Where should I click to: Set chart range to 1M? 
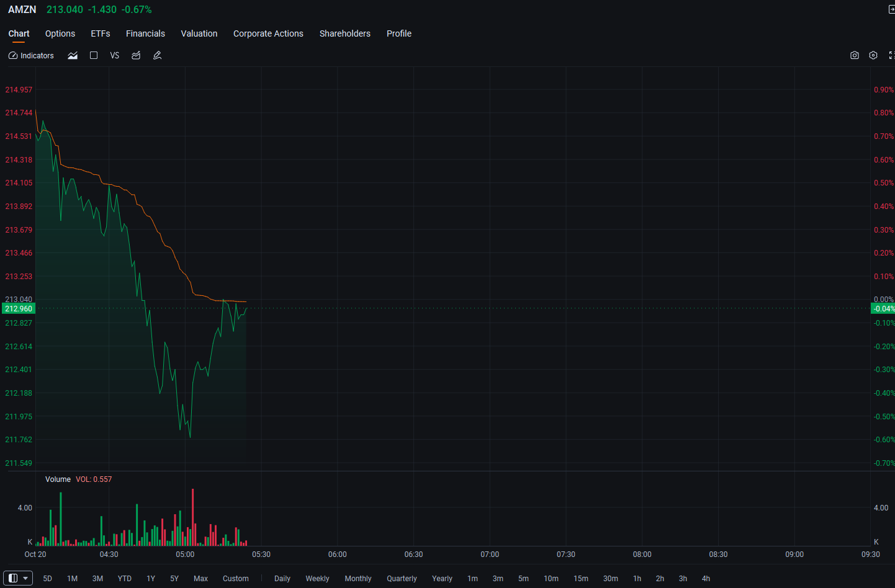coord(73,579)
